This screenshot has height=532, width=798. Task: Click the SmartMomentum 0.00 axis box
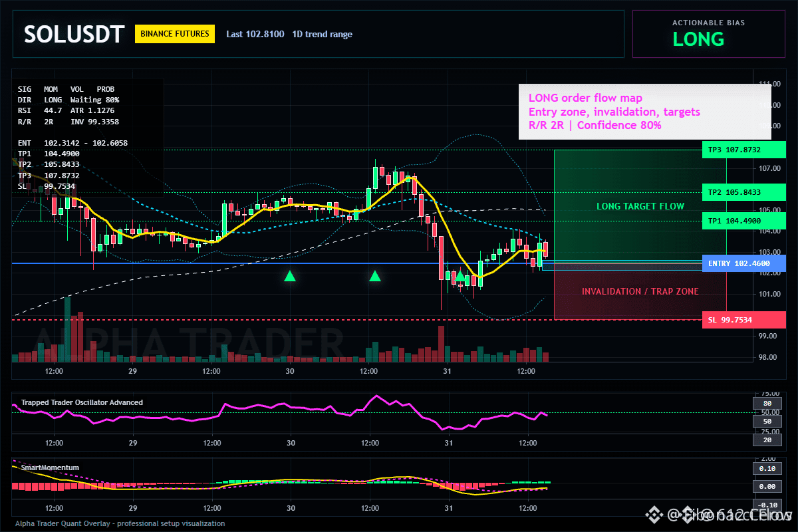(766, 487)
